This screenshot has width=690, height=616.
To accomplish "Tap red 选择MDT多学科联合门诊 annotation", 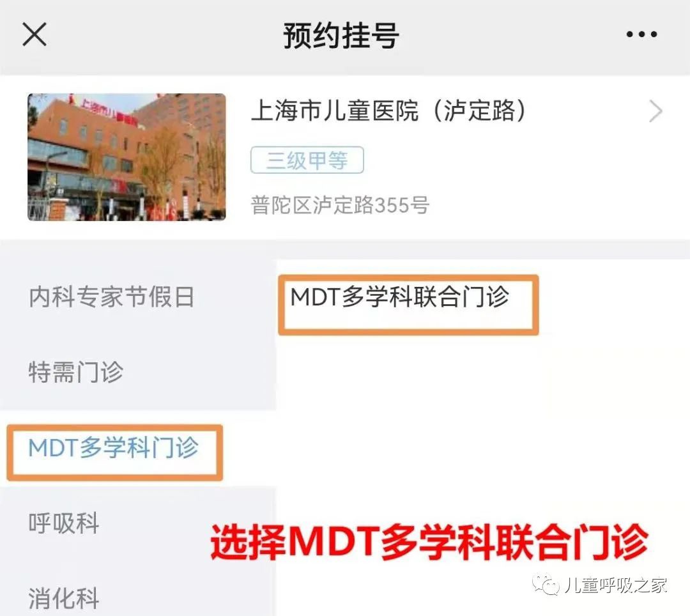I will [429, 541].
